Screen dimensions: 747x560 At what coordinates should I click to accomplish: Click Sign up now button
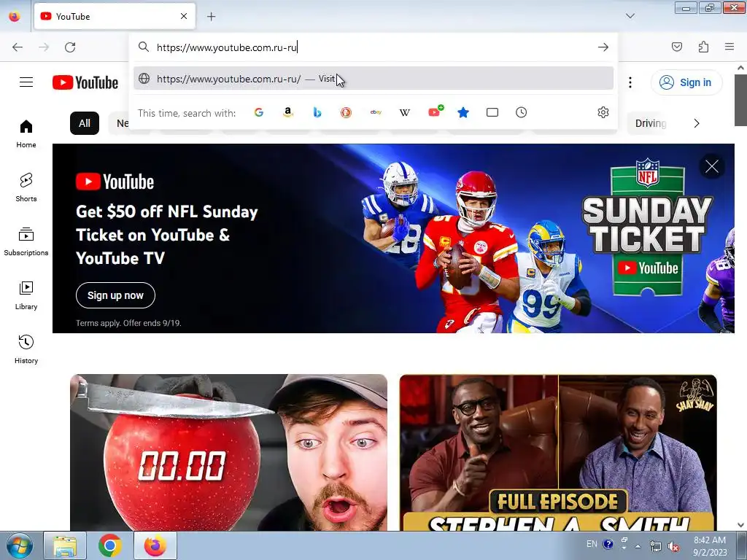coord(115,295)
